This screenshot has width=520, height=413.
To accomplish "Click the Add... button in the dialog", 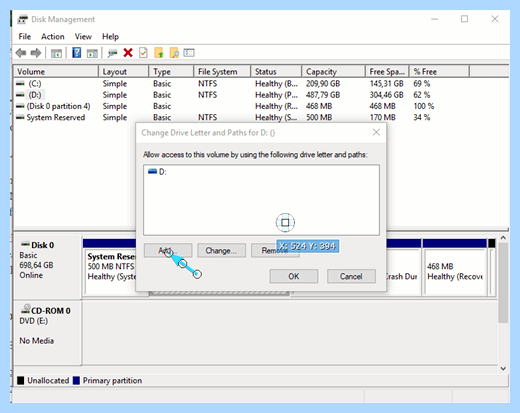I will (x=168, y=250).
